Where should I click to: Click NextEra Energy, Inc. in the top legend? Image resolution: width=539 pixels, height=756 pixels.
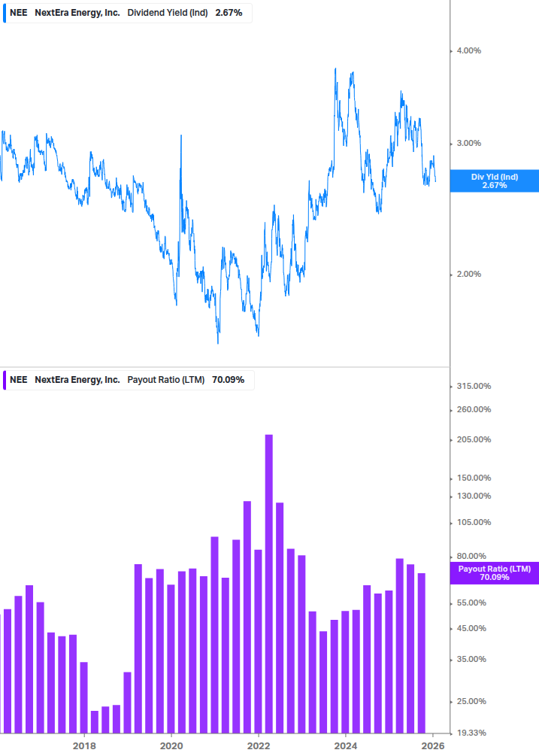77,13
